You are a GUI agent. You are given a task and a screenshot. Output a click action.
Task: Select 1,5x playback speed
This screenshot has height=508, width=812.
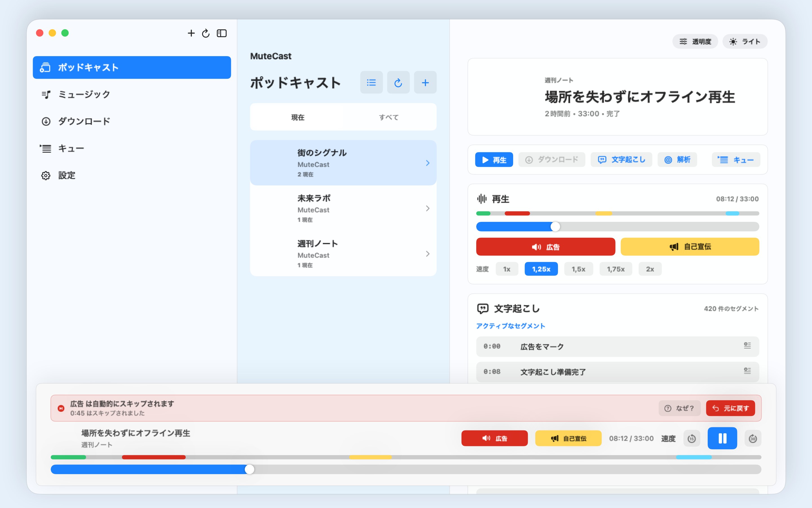[579, 269]
